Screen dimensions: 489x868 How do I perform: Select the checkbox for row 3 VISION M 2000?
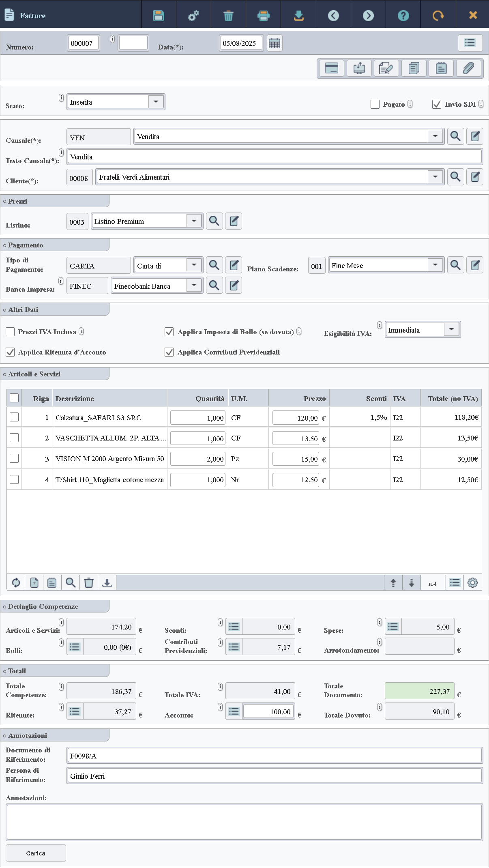click(x=14, y=458)
